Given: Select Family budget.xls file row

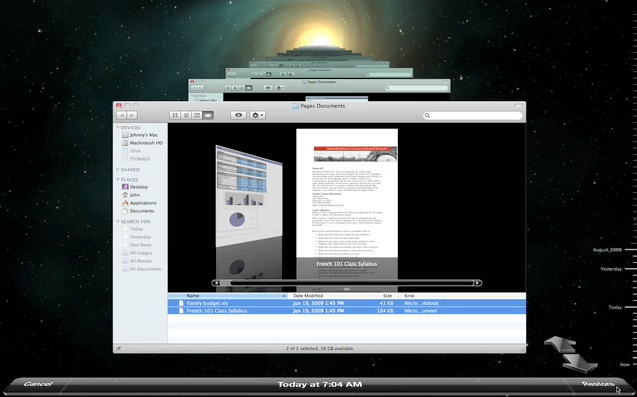Looking at the screenshot, I should [347, 303].
